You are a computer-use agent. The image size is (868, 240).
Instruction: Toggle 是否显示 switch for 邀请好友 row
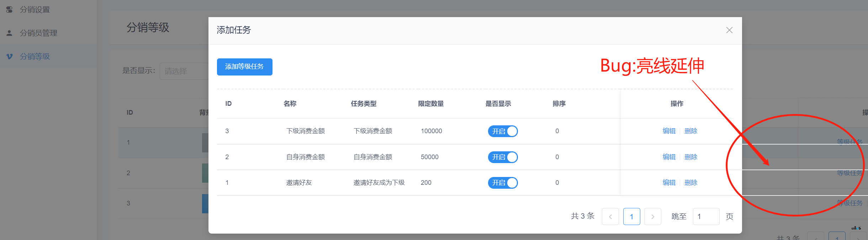tap(503, 183)
